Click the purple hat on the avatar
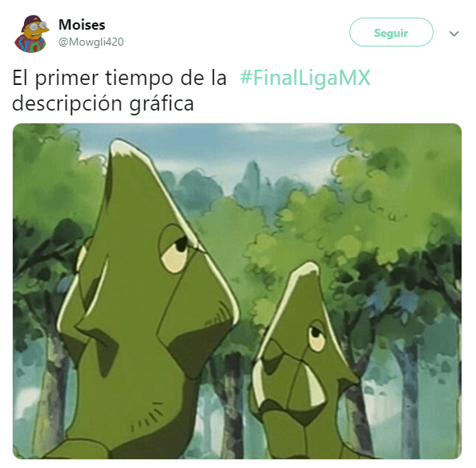The width and height of the screenshot is (476, 468). (x=33, y=21)
